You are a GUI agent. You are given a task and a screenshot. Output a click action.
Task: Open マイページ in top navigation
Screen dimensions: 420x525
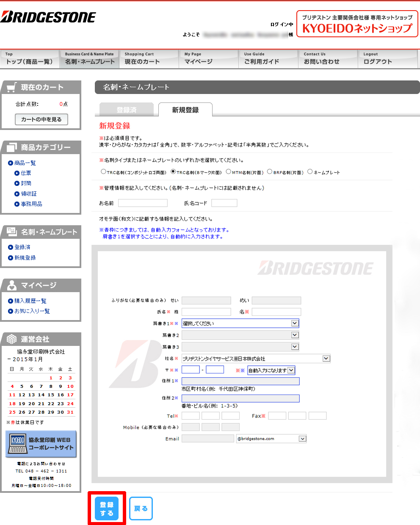point(209,59)
